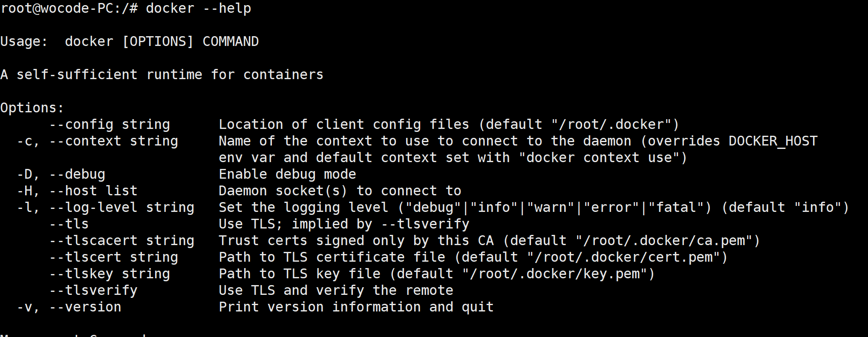Click the '--log-level string' option
The width and height of the screenshot is (868, 337).
point(121,208)
